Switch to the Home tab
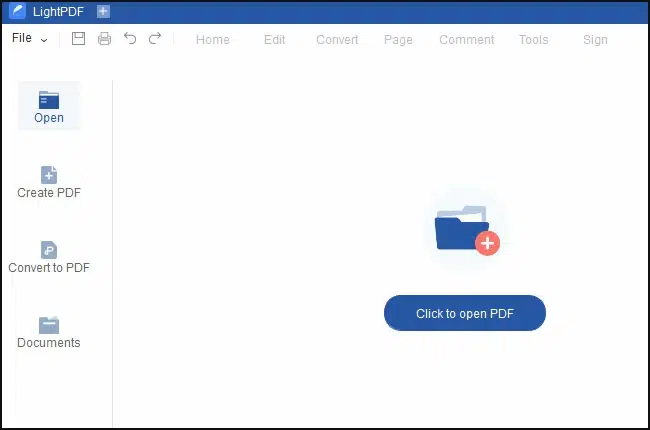 (213, 39)
